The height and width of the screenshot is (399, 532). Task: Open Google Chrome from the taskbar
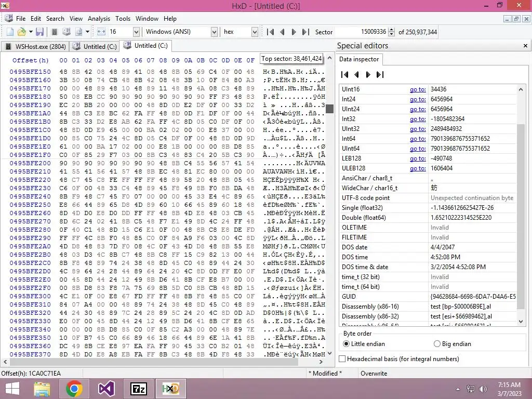coord(74,389)
